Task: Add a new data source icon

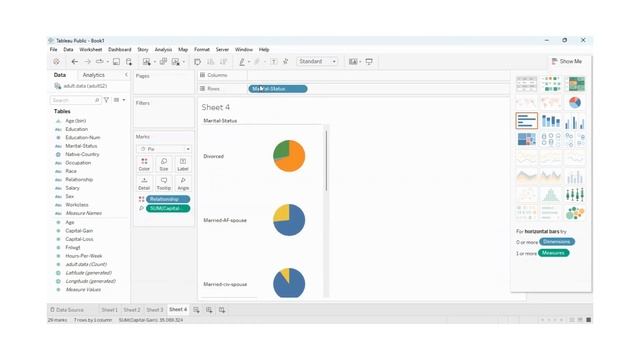Action: pyautogui.click(x=129, y=62)
